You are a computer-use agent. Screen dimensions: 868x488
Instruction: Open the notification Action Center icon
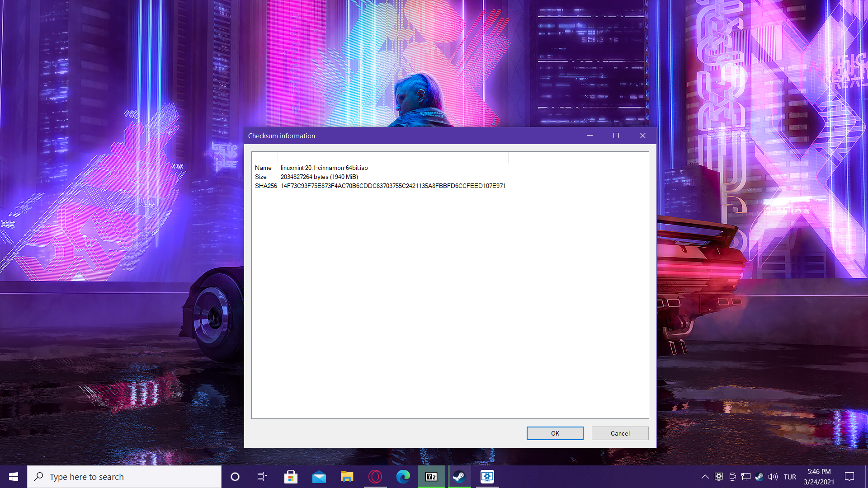click(x=849, y=477)
